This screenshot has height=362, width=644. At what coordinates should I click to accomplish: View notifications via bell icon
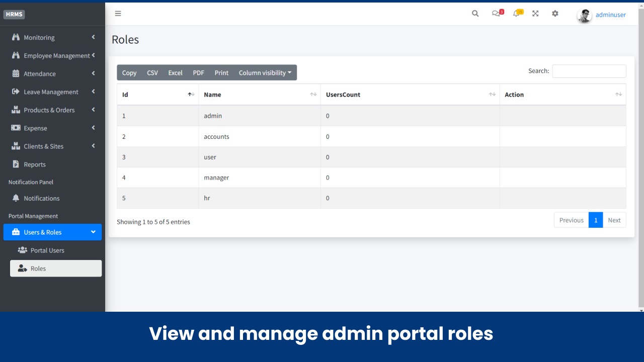point(516,14)
